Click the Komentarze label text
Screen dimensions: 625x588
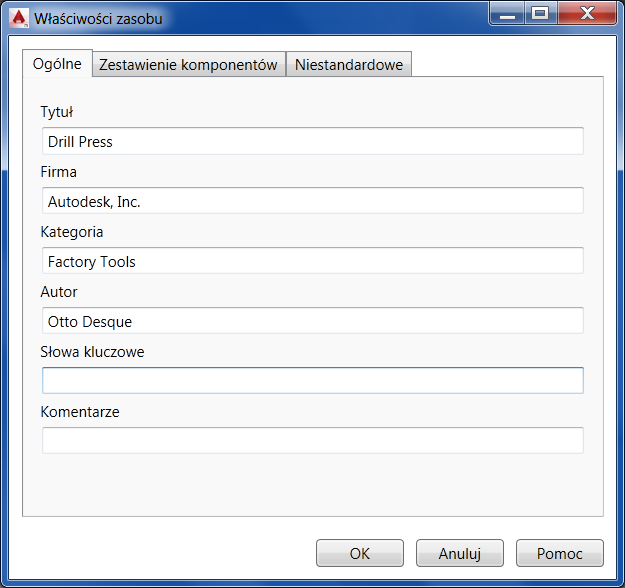click(80, 412)
